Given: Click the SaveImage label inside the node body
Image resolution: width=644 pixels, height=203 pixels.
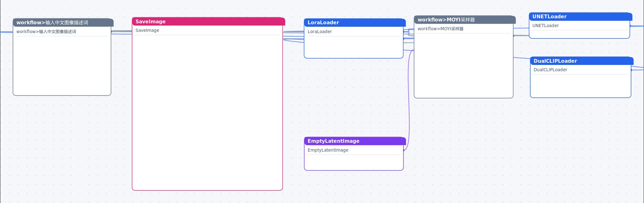Looking at the screenshot, I should 147,30.
